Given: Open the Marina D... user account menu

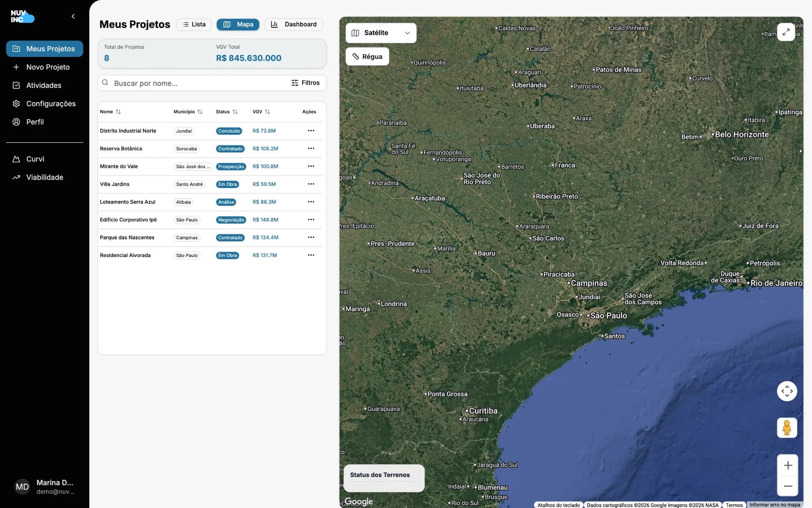Looking at the screenshot, I should tap(45, 487).
